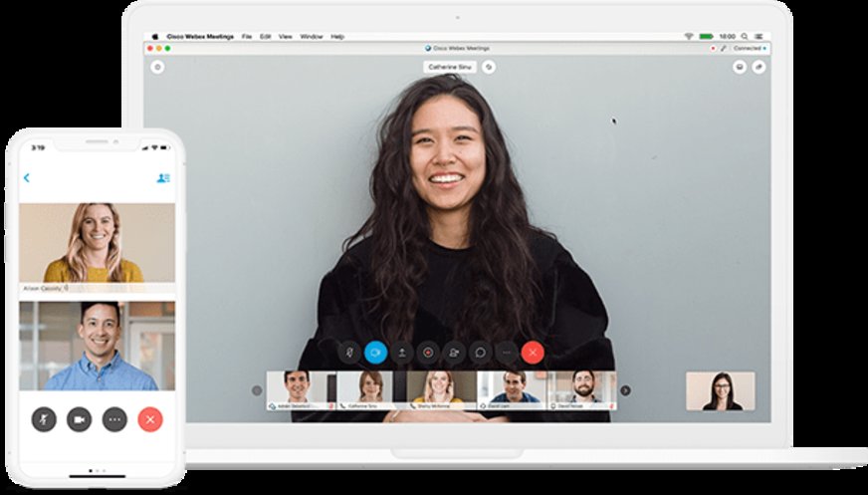Viewport: 868px width, 495px height.
Task: End the meeting with the red X on laptop
Action: click(533, 352)
